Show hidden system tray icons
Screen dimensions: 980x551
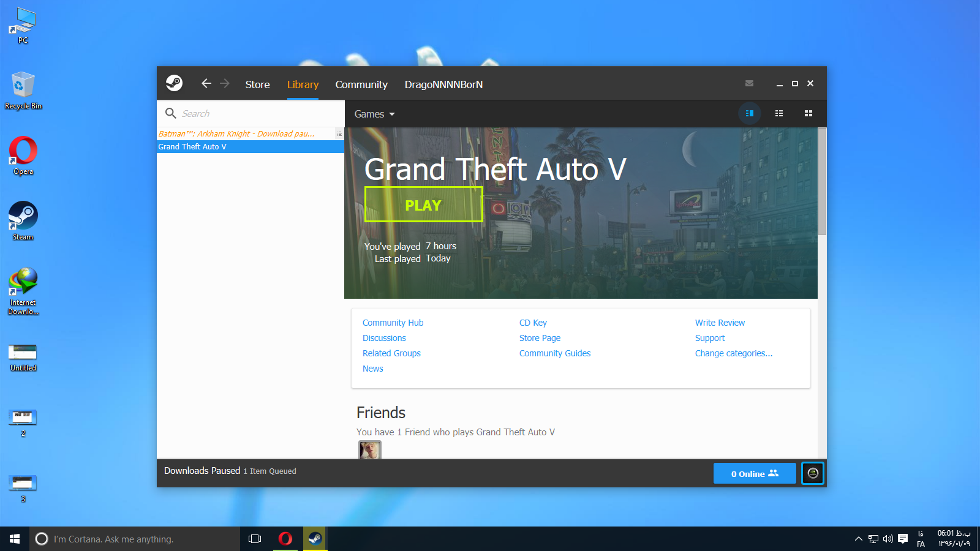[859, 539]
